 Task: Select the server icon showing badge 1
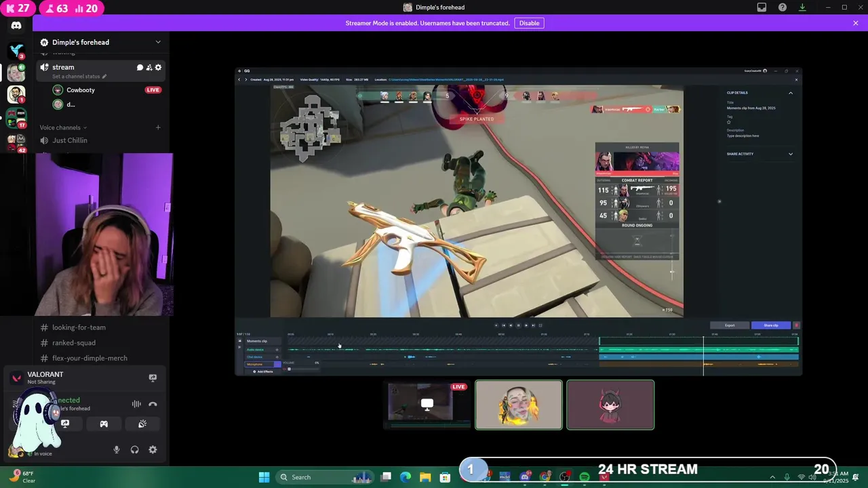point(16,94)
